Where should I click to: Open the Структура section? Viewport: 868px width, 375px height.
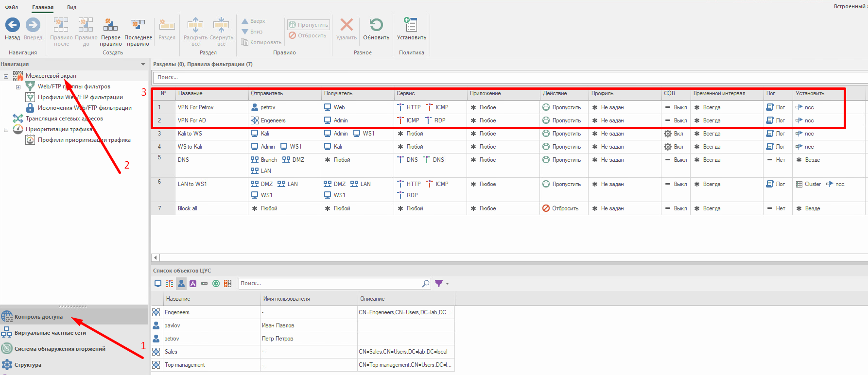[74, 365]
